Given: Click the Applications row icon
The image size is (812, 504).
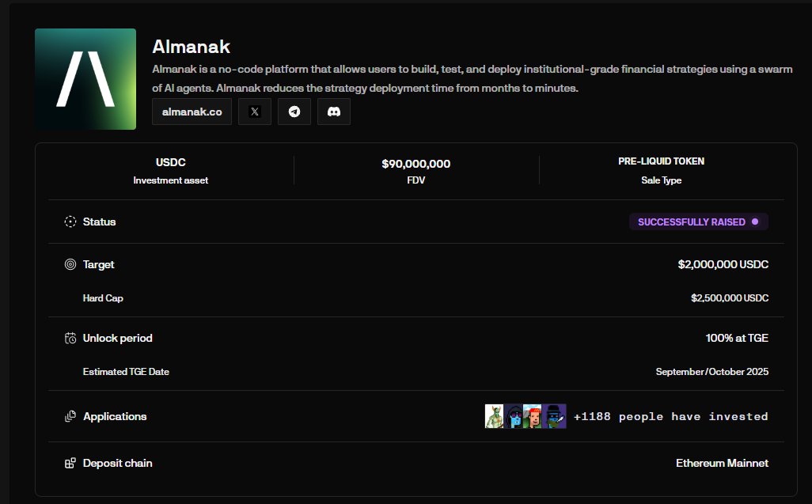Looking at the screenshot, I should click(x=70, y=416).
